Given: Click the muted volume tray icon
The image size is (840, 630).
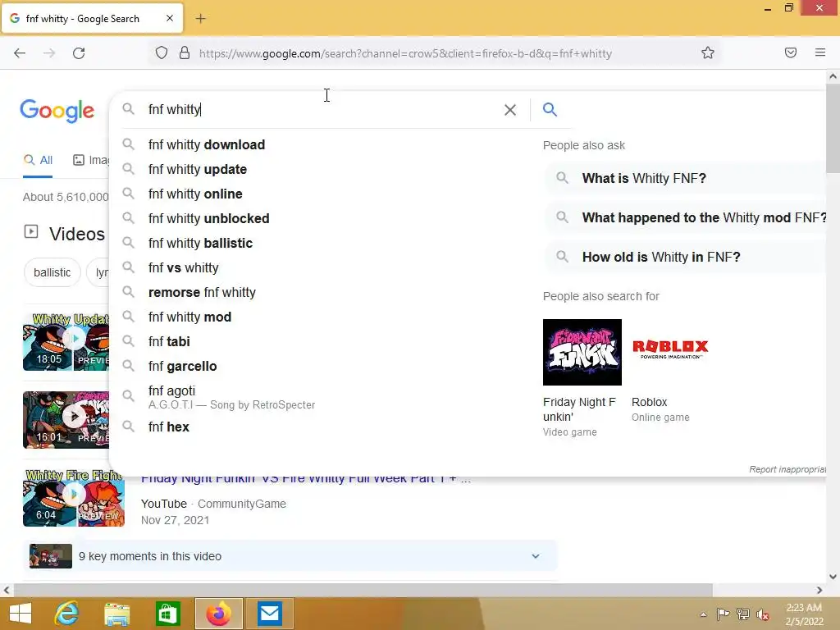Looking at the screenshot, I should pos(762,614).
